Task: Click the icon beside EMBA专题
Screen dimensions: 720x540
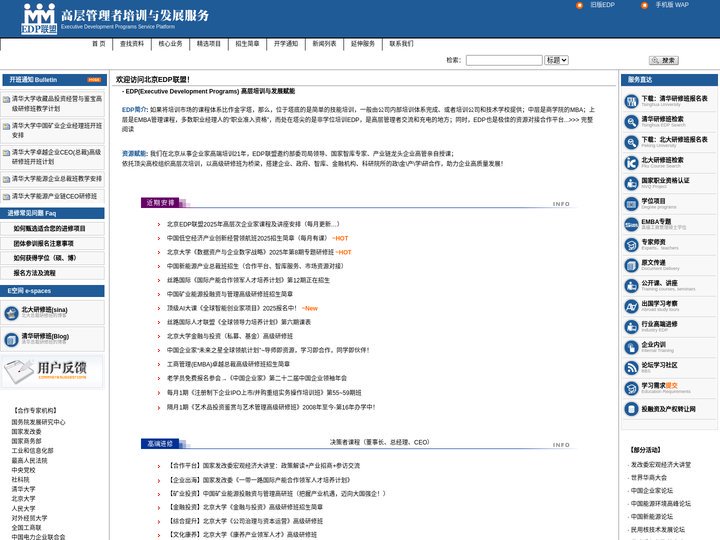Action: tap(631, 224)
